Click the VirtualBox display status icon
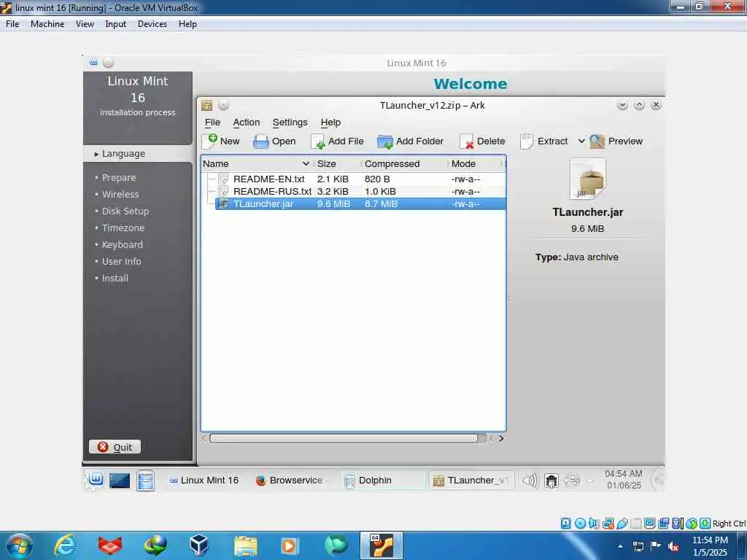Image resolution: width=747 pixels, height=560 pixels. (649, 524)
